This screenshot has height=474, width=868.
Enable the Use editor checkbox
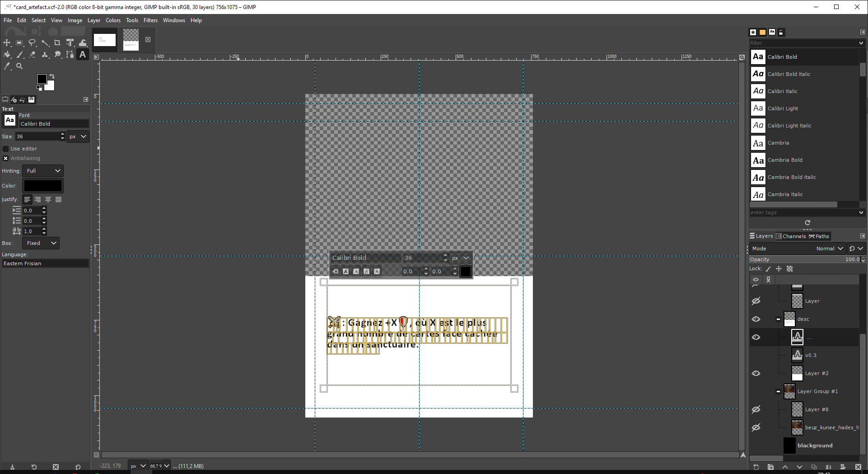pyautogui.click(x=5, y=149)
